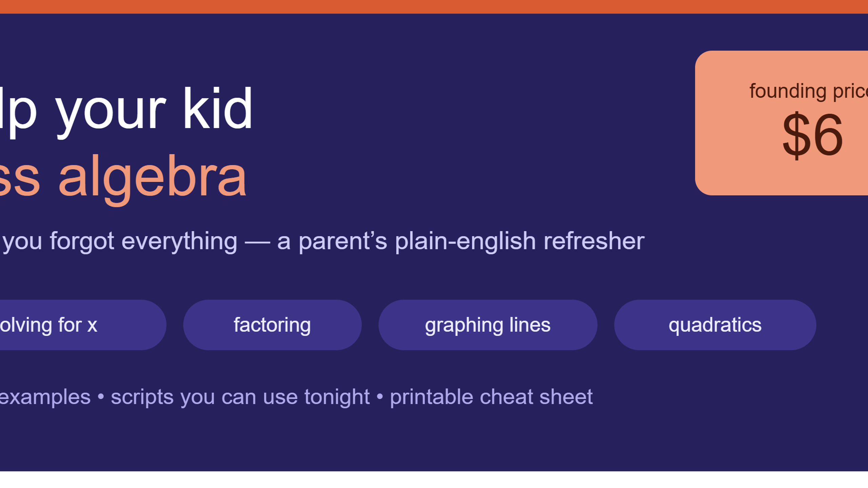Viewport: 868px width, 488px height.
Task: Click the white strip below banner
Action: pos(434,480)
